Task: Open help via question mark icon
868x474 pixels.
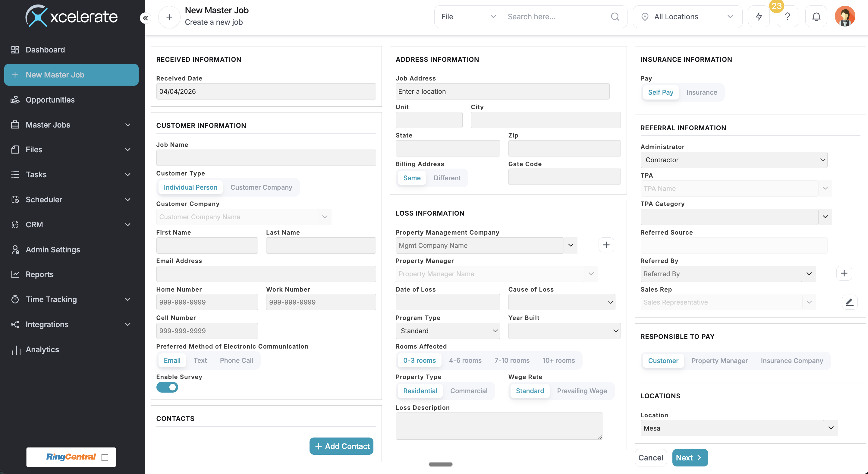Action: coord(787,17)
